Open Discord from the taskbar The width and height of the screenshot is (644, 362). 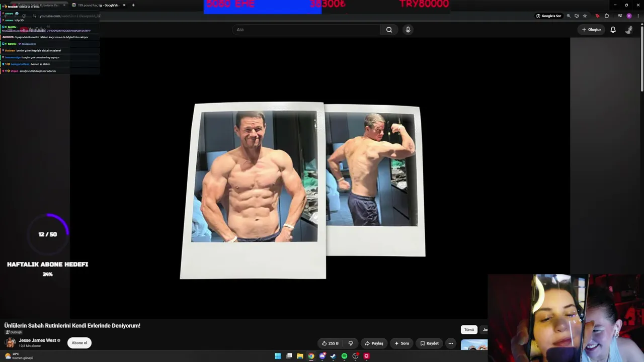(x=323, y=356)
